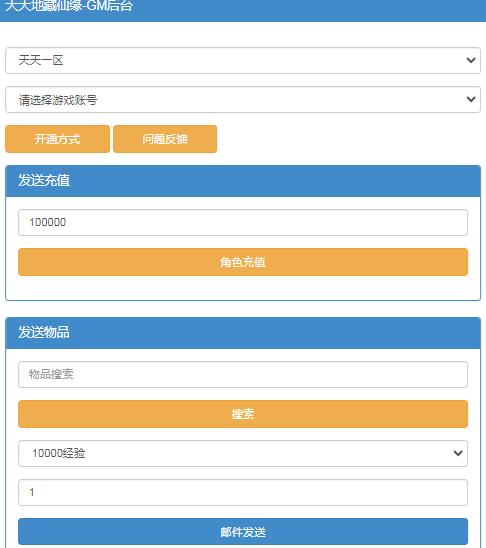This screenshot has height=548, width=486.
Task: Focus the 100000 recharge amount field
Action: pos(243,222)
